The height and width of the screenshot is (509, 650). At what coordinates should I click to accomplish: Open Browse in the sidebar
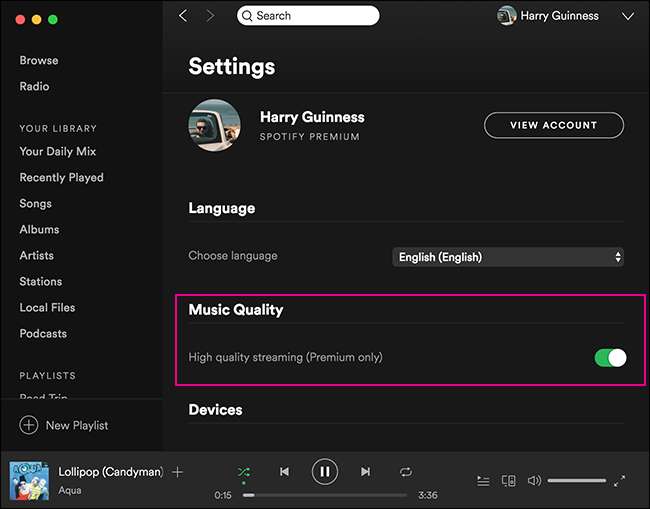point(39,60)
